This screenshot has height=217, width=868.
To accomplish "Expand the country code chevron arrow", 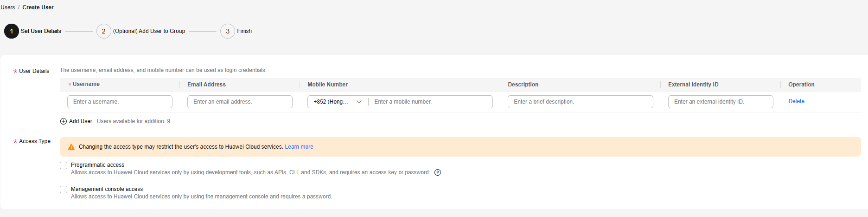I will point(359,102).
